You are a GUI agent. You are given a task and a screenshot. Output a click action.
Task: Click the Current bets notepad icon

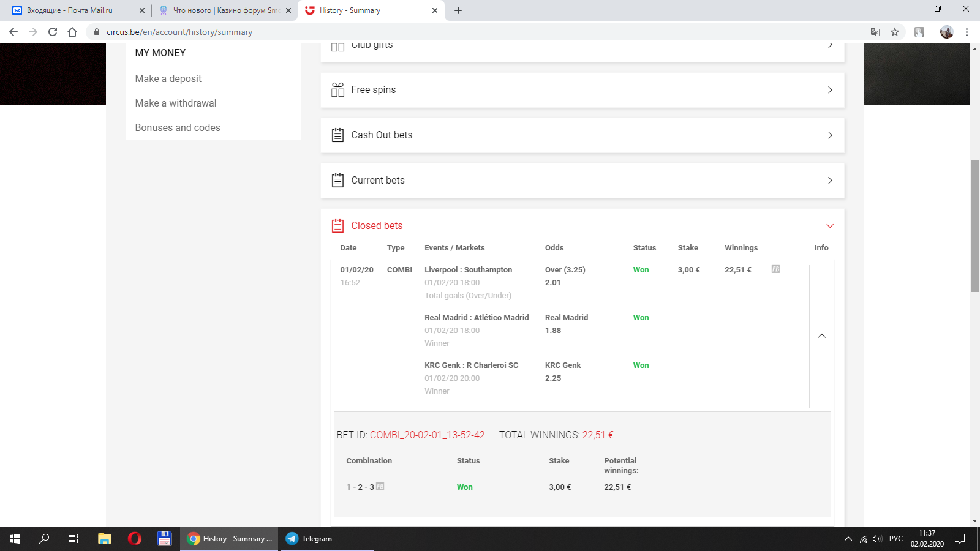337,181
